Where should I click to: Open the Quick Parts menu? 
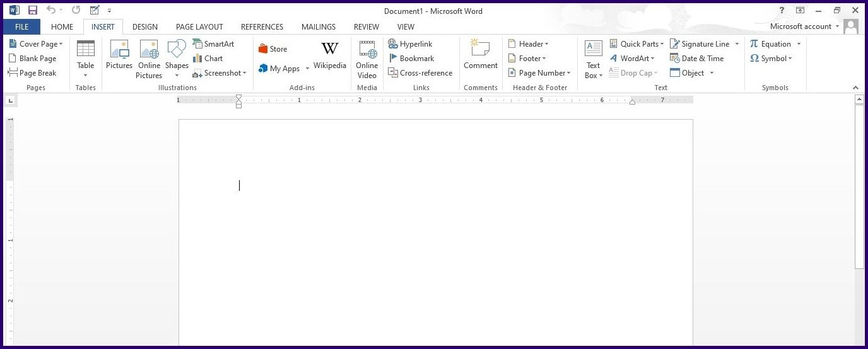click(x=636, y=44)
